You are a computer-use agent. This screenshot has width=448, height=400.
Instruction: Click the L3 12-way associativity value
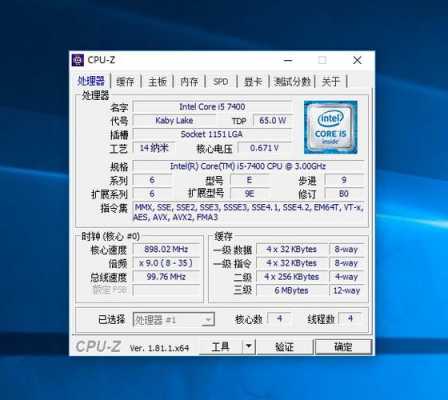(x=347, y=290)
